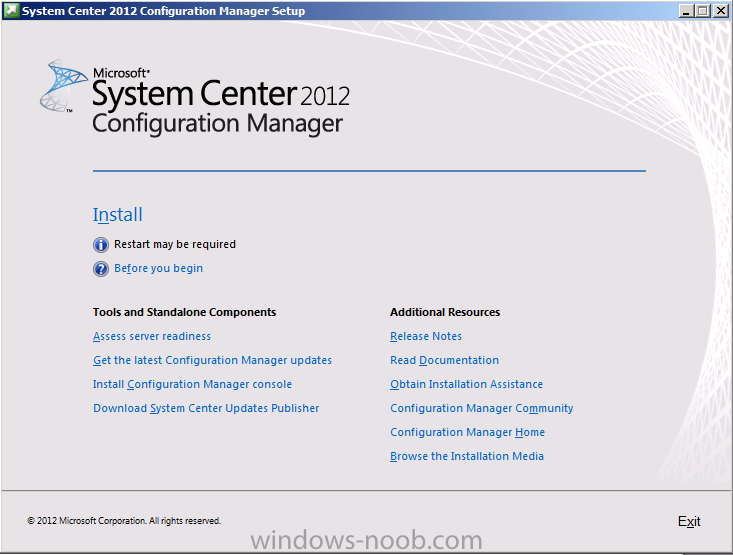
Task: Click the Tools and Standalone Components heading
Action: point(184,312)
